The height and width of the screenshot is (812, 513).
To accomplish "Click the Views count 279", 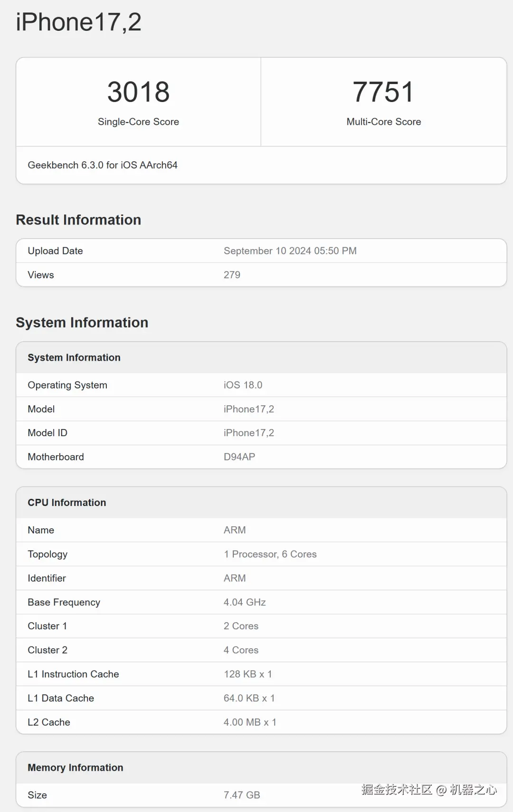I will point(232,275).
